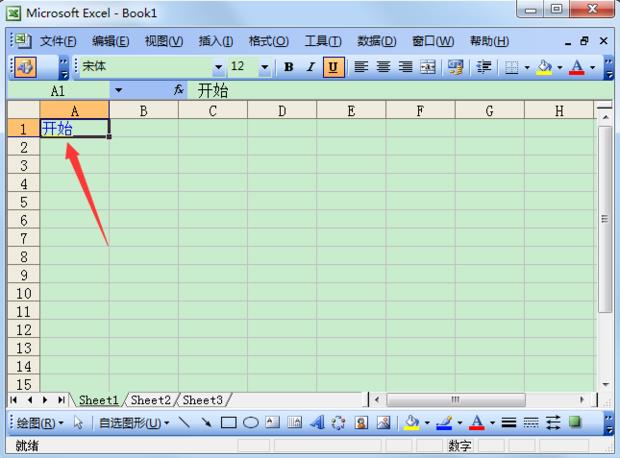Select the oval drawing tool
This screenshot has height=458, width=620.
[251, 423]
